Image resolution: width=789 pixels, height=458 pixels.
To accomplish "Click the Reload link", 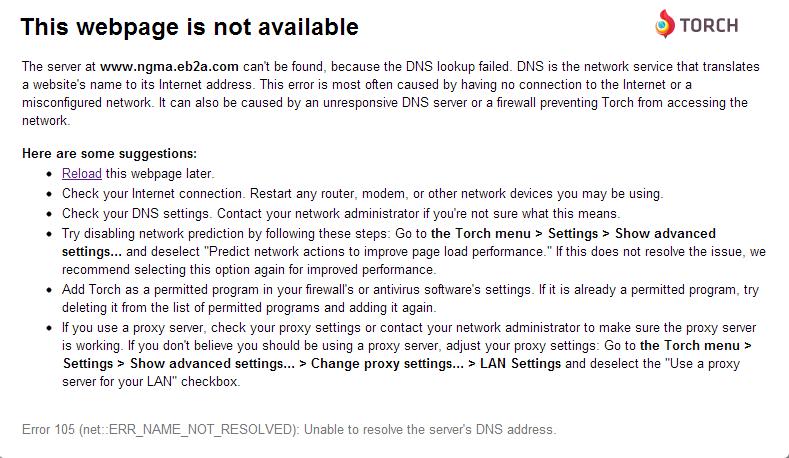I will [x=82, y=173].
